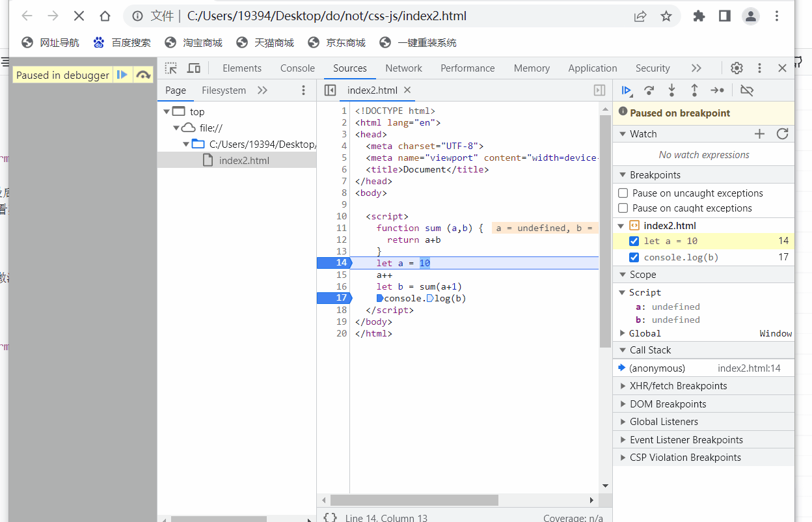Open the Chrome profile menu
812x522 pixels.
coord(751,16)
